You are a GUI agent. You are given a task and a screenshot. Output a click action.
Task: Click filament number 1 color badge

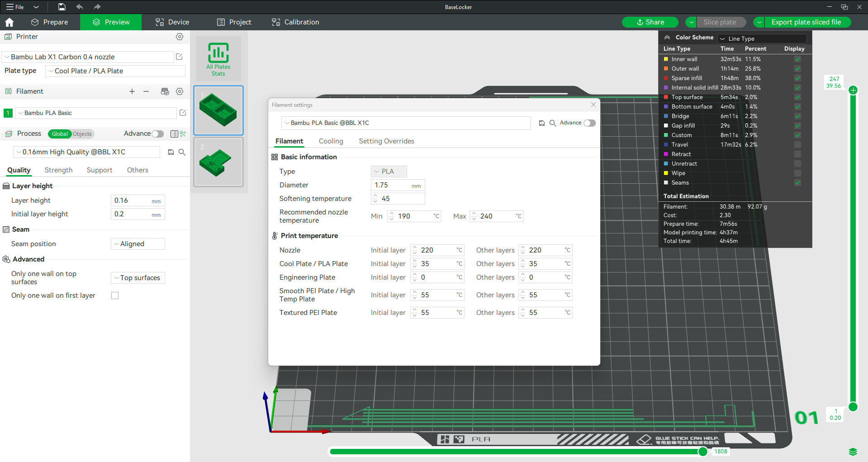tap(8, 113)
